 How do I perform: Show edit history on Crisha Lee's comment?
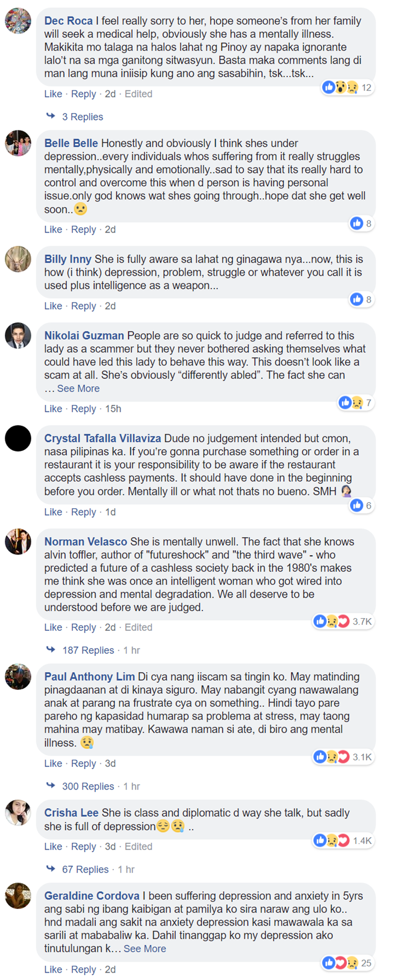[x=139, y=846]
